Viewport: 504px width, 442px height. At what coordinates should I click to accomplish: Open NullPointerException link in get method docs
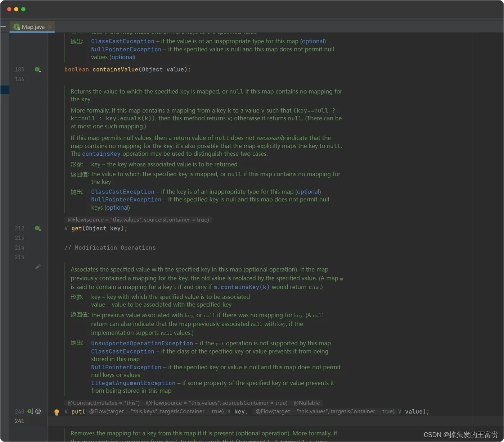[126, 200]
